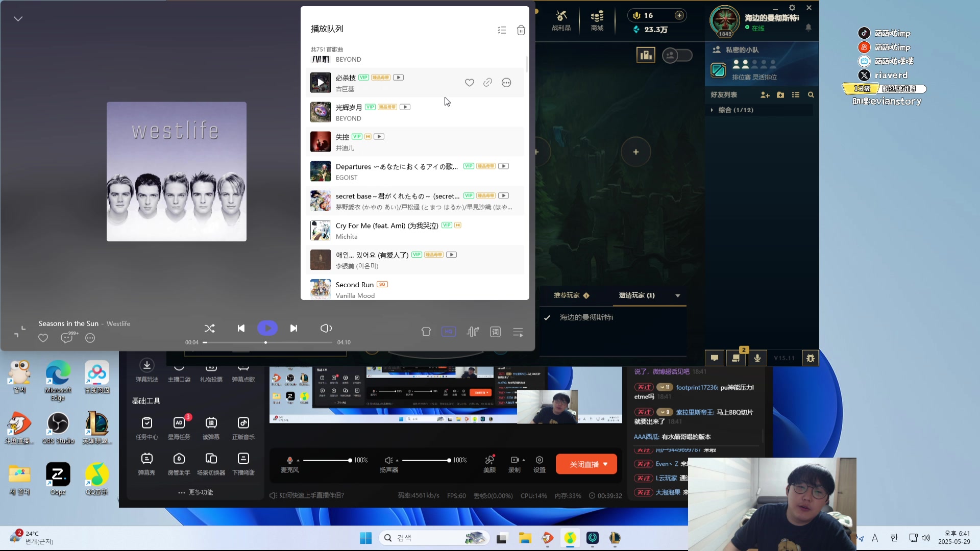Open 商城 store tab in game client
Image resolution: width=980 pixels, height=551 pixels.
[x=597, y=20]
